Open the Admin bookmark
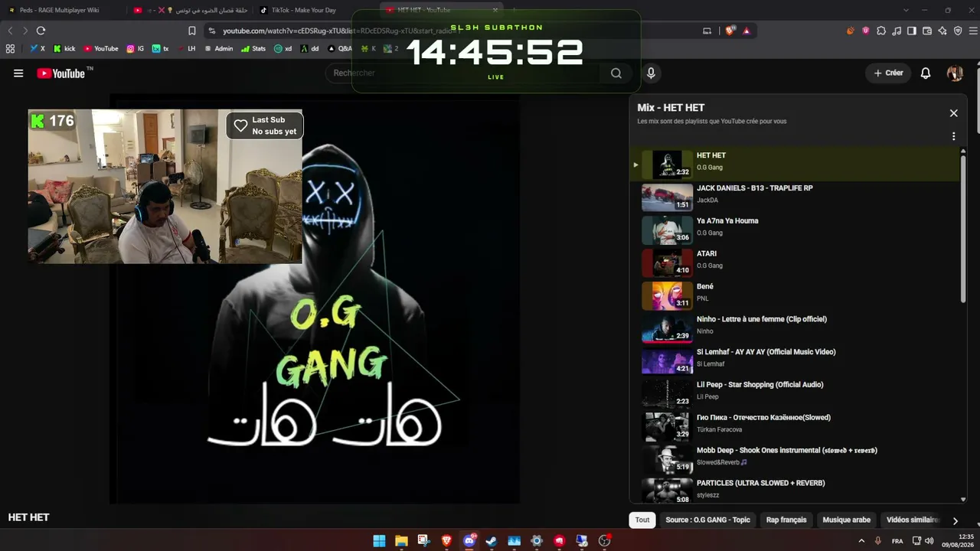Screen dimensions: 980x551 tap(218, 48)
